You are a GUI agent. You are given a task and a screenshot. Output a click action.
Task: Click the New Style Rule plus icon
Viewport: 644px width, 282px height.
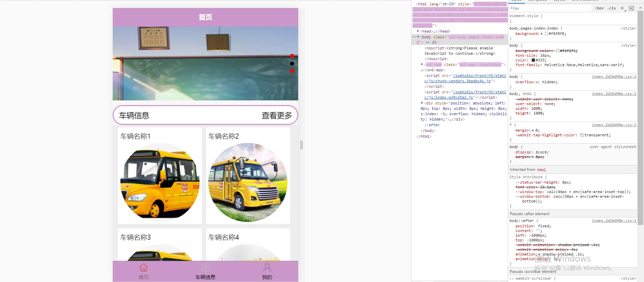[622, 8]
